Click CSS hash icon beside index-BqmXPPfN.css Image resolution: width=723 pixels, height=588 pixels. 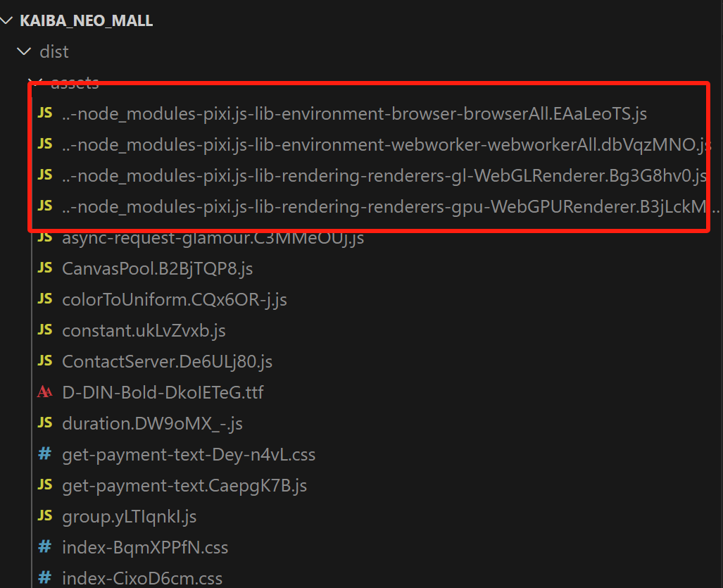point(44,547)
